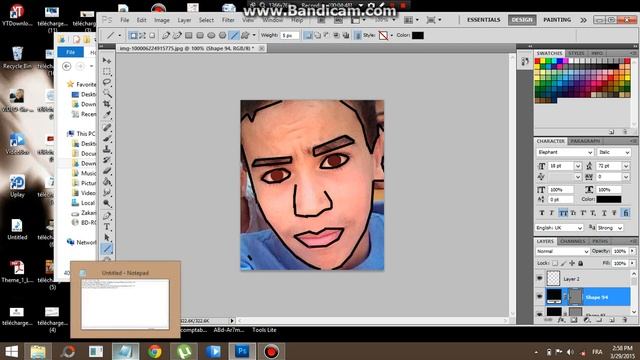The width and height of the screenshot is (640, 360).
Task: Select the Type tool
Action: click(107, 227)
